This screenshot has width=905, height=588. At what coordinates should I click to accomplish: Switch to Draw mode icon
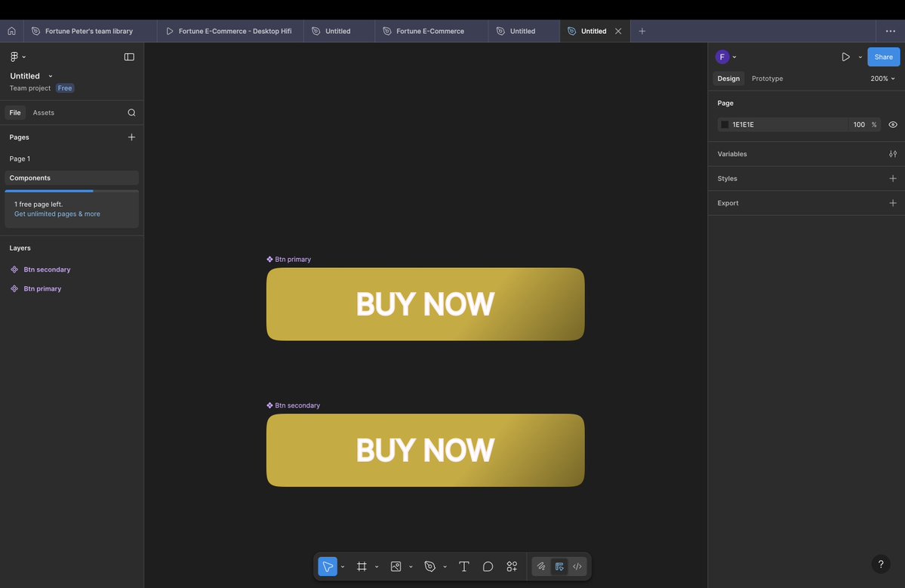[x=541, y=567]
